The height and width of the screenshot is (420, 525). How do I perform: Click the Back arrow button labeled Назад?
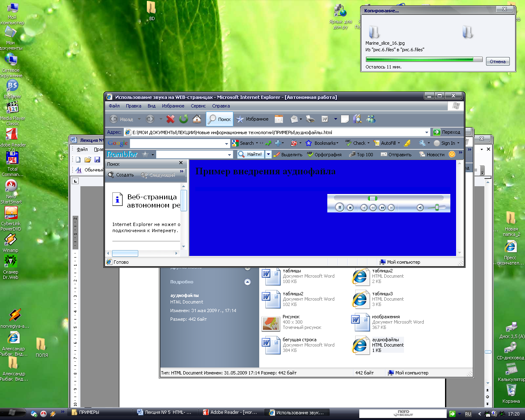point(121,119)
